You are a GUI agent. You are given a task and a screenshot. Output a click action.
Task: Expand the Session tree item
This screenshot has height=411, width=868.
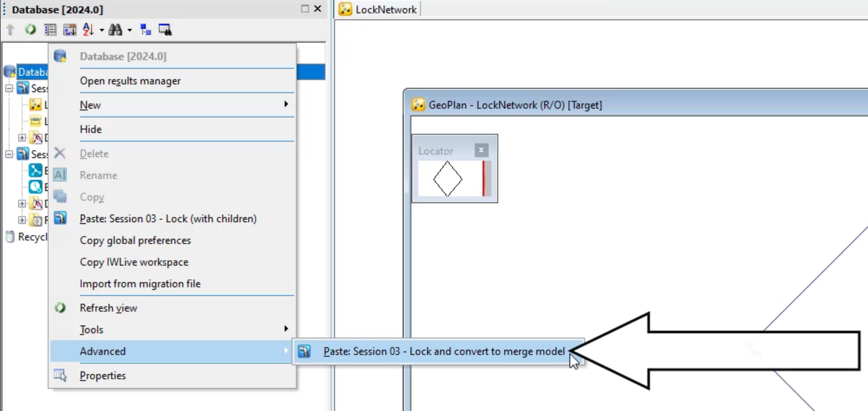tap(9, 88)
